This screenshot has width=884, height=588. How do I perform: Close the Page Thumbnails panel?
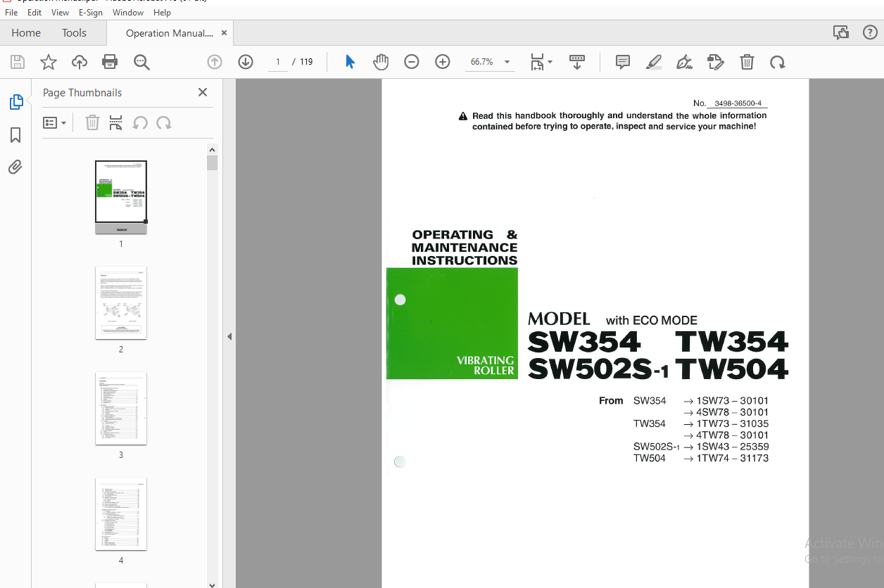click(x=203, y=92)
